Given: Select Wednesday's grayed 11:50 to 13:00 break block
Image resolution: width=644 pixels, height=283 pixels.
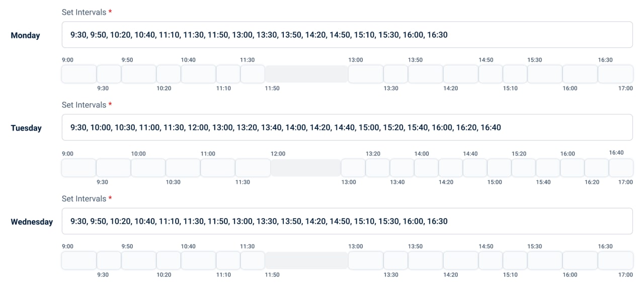Looking at the screenshot, I should coord(306,261).
